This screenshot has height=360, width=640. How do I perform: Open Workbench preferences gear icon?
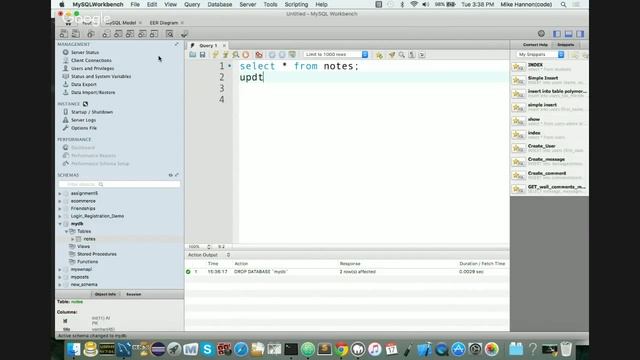541,33
